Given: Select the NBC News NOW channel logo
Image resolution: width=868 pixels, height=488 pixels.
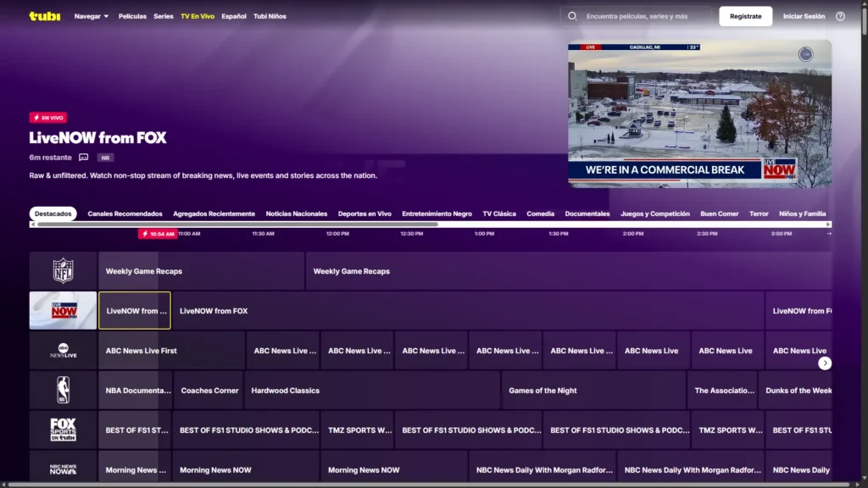Looking at the screenshot, I should [x=64, y=469].
